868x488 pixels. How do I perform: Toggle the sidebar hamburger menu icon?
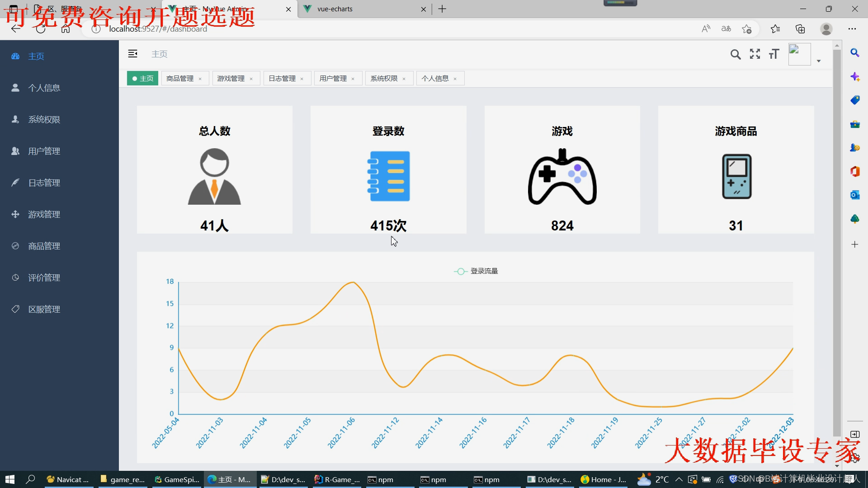(x=132, y=54)
